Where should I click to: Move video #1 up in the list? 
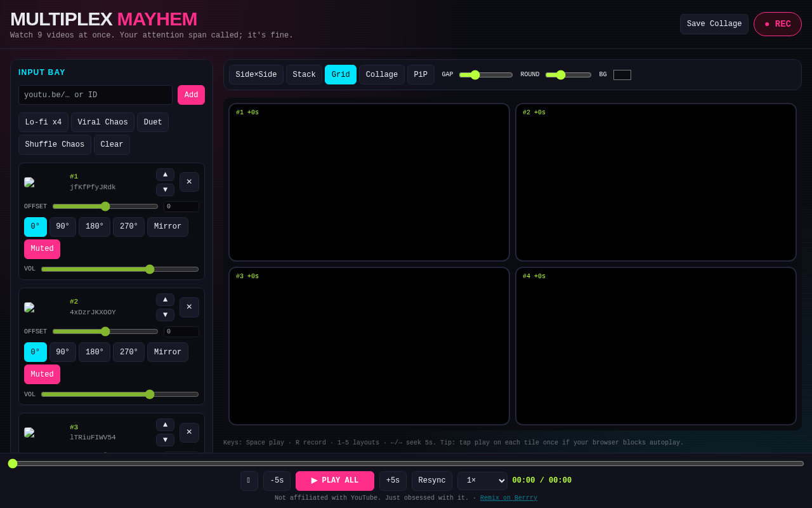click(165, 175)
